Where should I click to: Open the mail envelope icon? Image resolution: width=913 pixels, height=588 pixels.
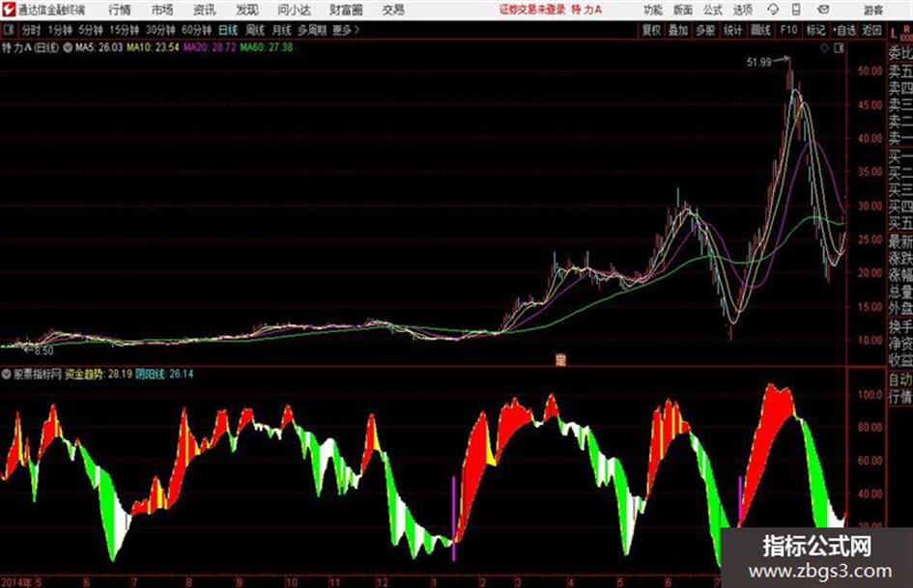point(823,10)
